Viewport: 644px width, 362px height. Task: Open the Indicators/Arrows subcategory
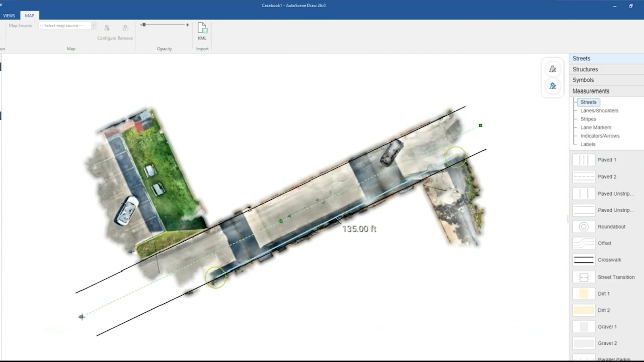(x=600, y=136)
